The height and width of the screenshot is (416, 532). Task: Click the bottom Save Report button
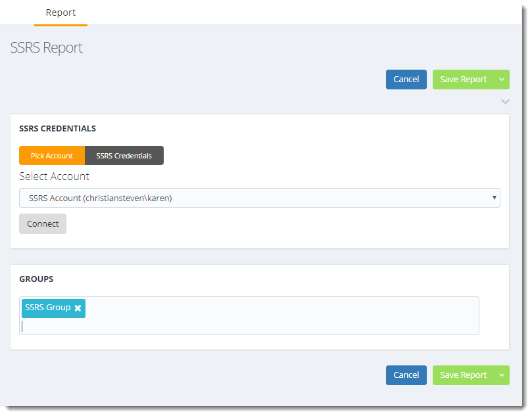click(463, 375)
